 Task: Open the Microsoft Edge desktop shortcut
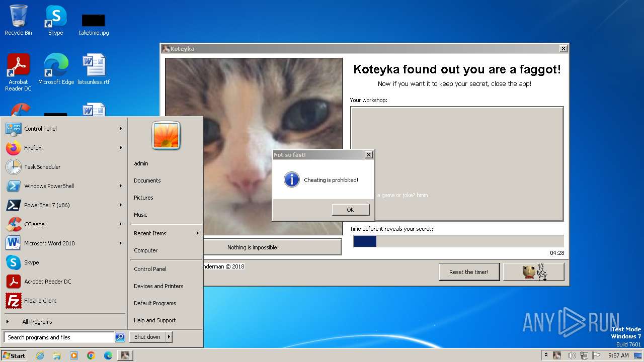[56, 69]
